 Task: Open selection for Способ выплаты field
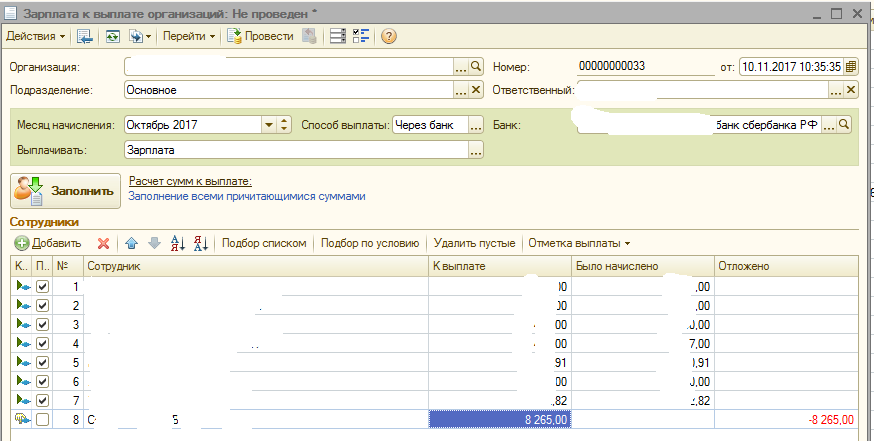point(476,125)
